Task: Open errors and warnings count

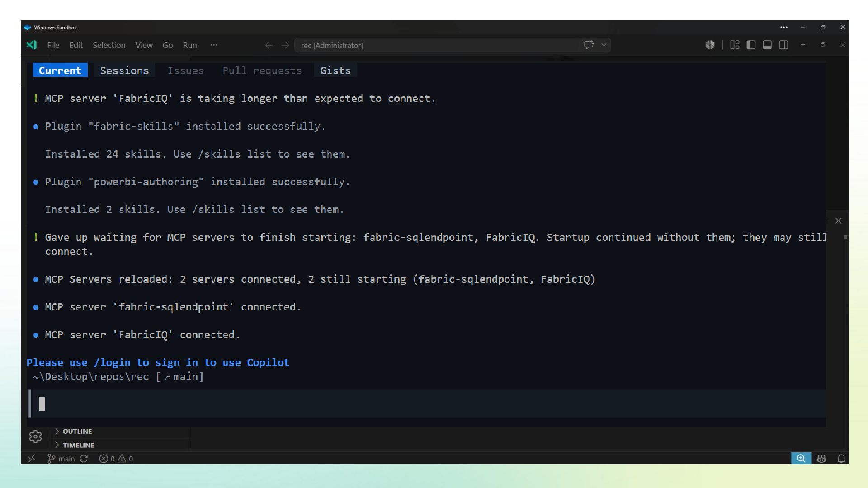Action: (x=116, y=459)
